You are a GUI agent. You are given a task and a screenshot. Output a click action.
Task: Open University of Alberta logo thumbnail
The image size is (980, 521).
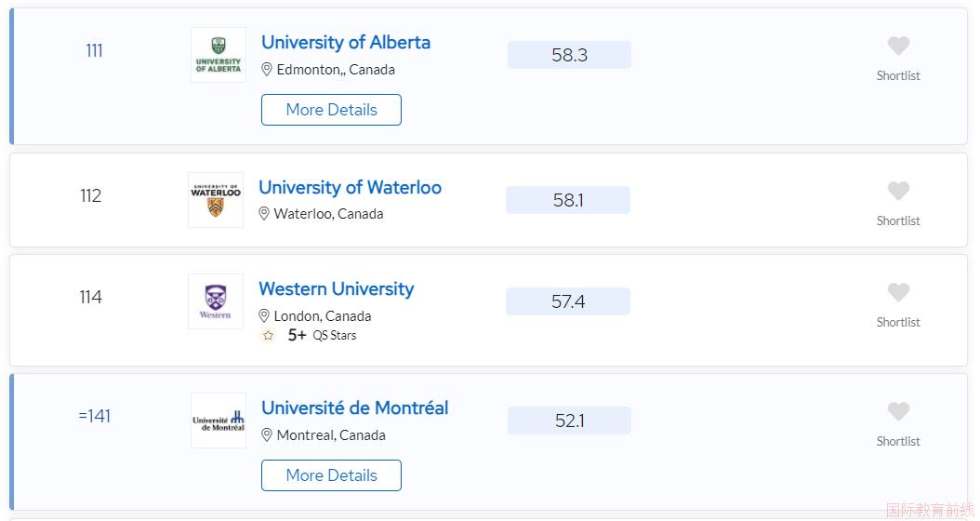coord(219,55)
